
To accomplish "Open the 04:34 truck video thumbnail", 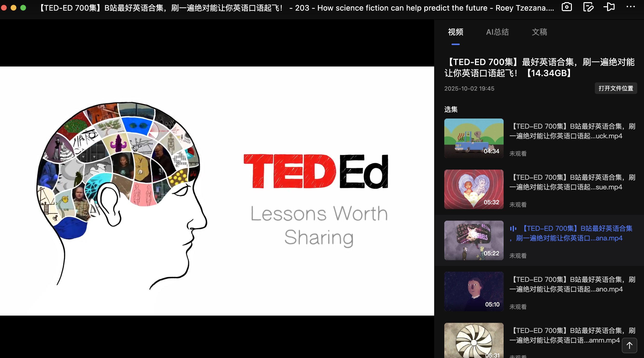I will tap(474, 138).
